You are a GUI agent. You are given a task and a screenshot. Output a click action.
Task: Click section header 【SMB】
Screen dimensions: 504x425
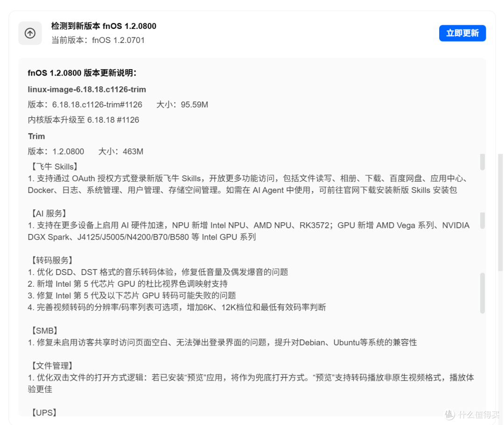(x=44, y=331)
